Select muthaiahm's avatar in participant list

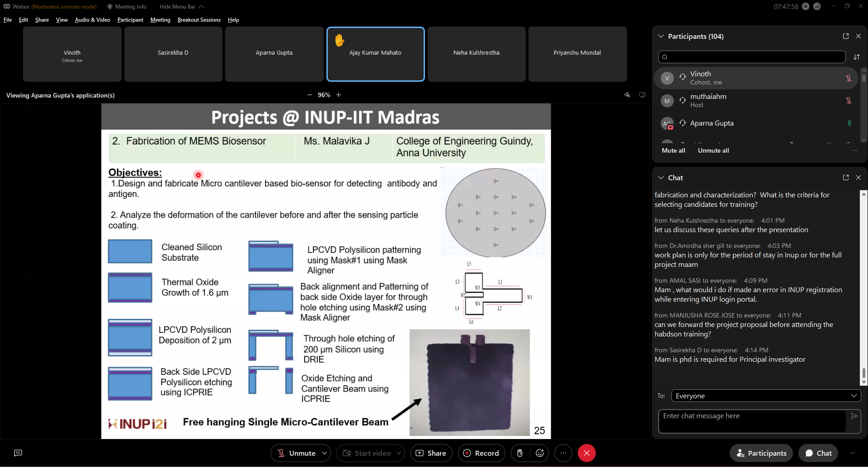click(x=667, y=101)
